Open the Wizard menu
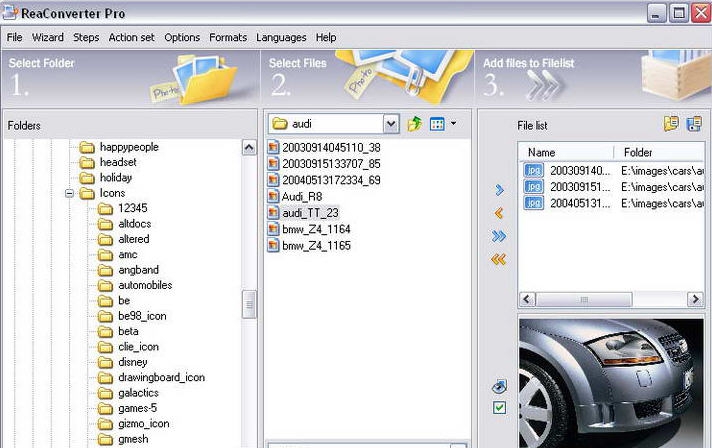The width and height of the screenshot is (712, 448). (x=48, y=37)
